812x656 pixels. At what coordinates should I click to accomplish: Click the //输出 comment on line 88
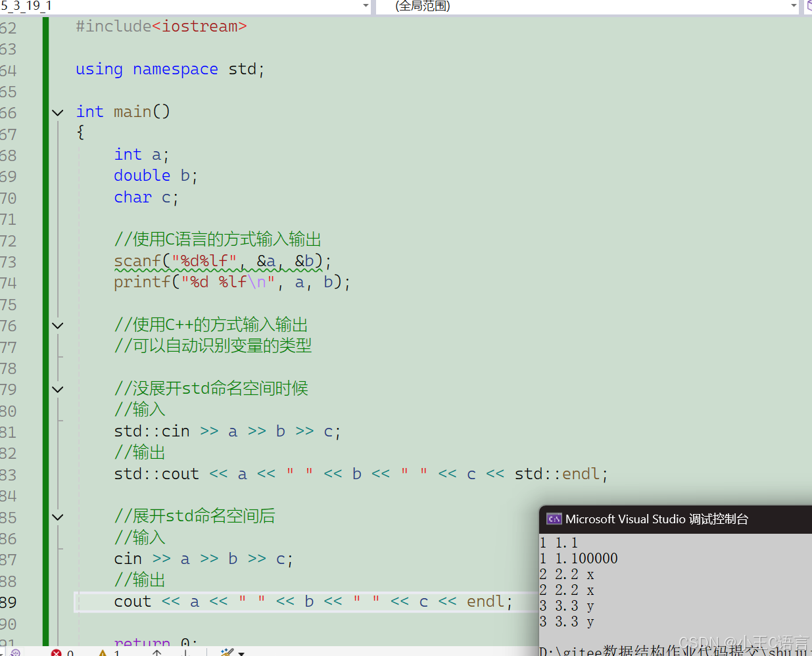click(x=139, y=580)
